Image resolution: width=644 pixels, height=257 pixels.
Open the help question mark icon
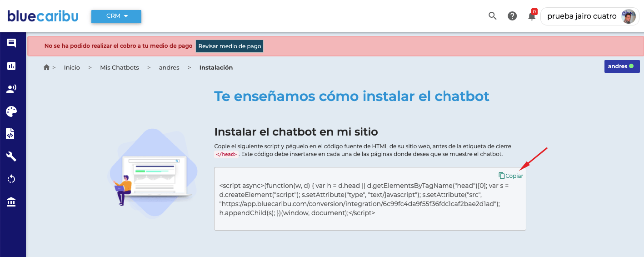coord(512,16)
